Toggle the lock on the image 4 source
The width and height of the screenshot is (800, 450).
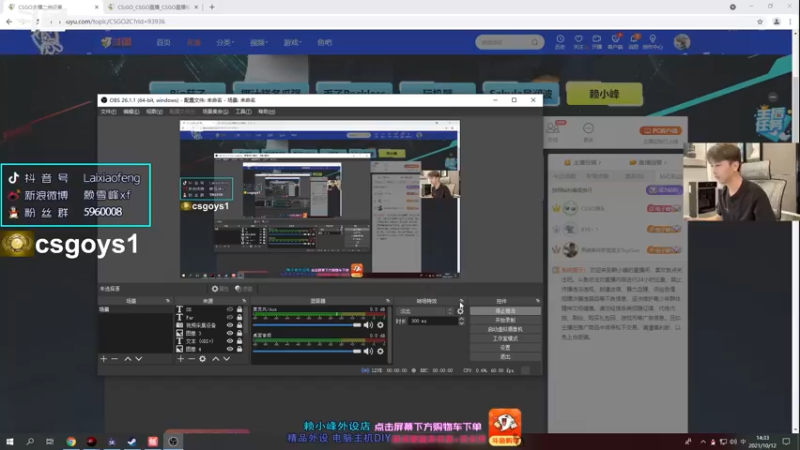tap(239, 349)
